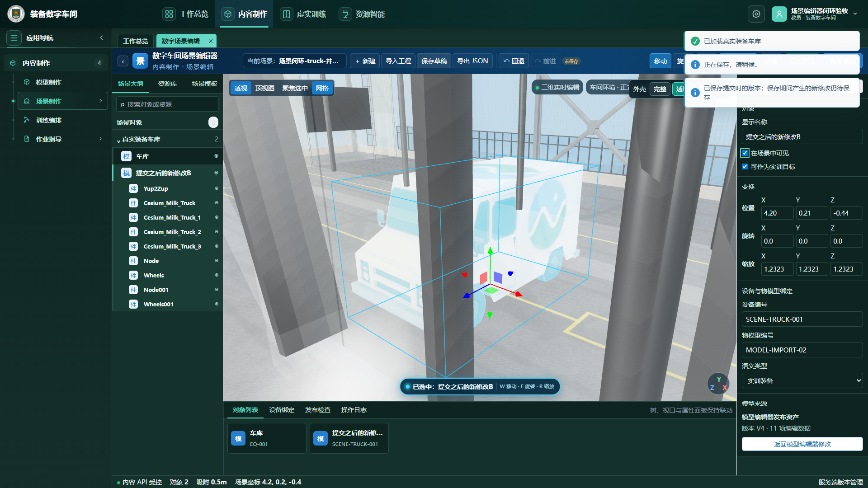The image size is (868, 488).
Task: Click the green Y-axis arrow of the gizmo
Action: 490,250
